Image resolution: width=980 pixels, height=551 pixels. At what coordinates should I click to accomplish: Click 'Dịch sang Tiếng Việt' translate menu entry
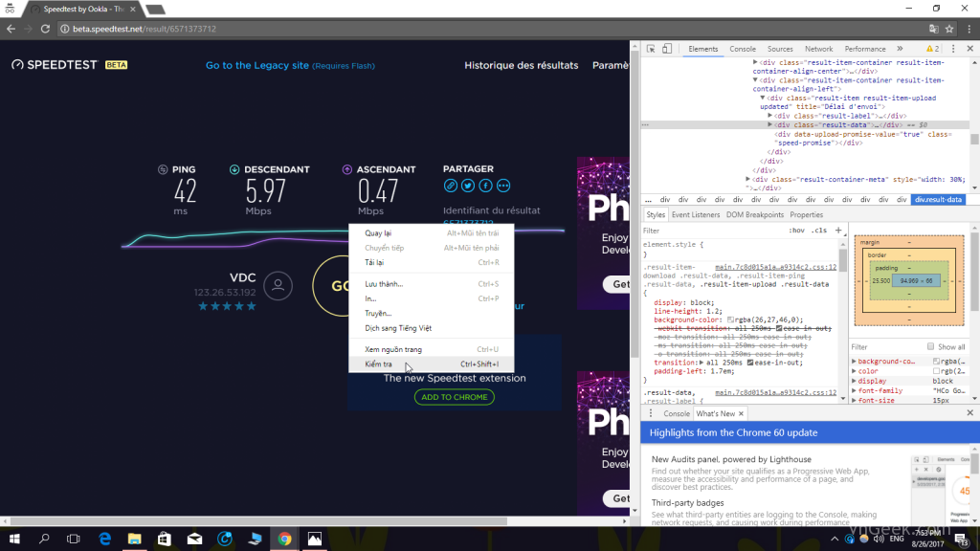click(x=432, y=328)
